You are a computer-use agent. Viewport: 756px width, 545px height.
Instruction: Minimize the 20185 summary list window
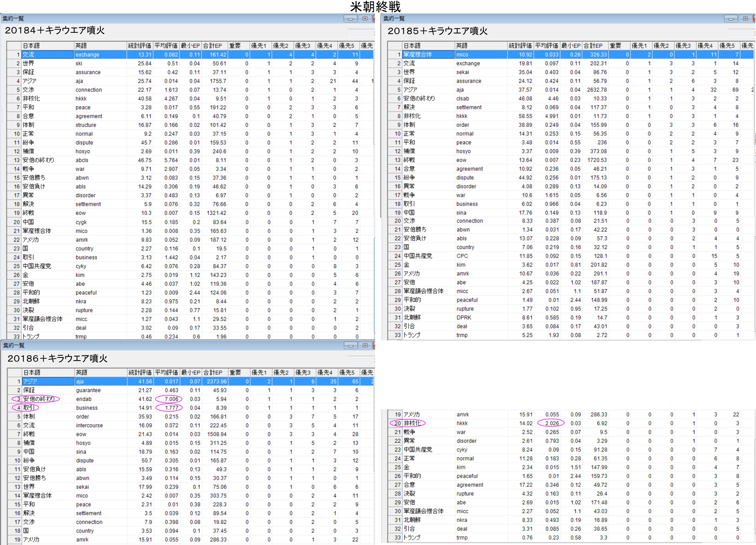point(731,19)
